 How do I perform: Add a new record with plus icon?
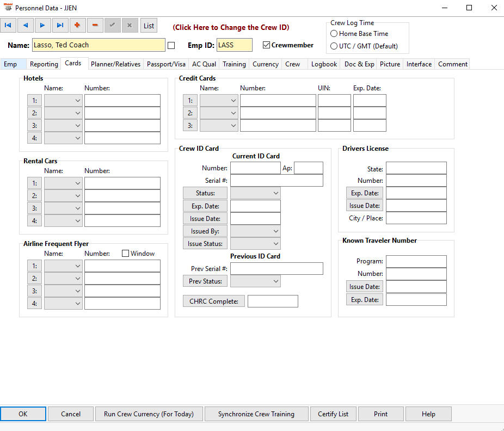pos(77,26)
